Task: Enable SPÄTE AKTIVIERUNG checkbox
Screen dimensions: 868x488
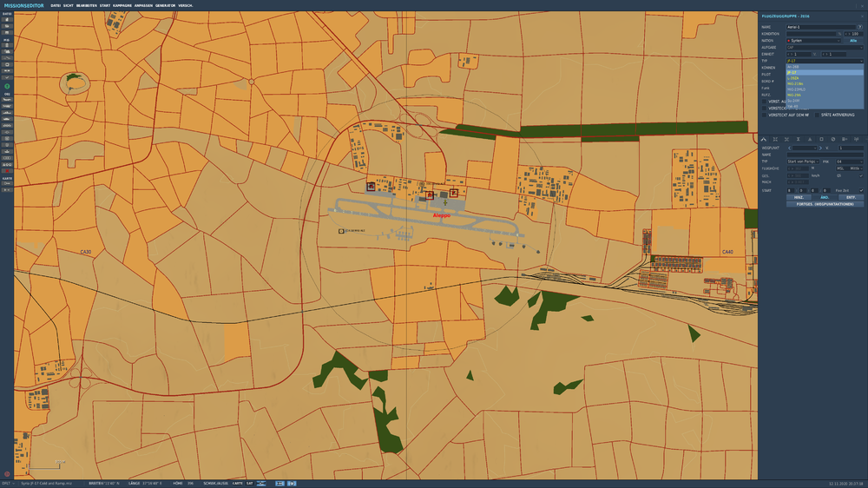Action: (x=817, y=115)
